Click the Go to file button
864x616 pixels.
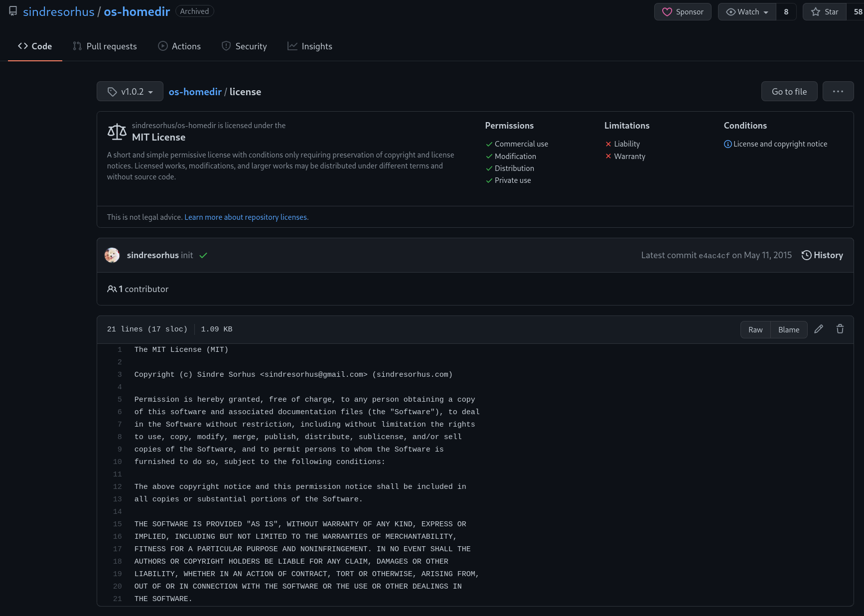pos(789,91)
